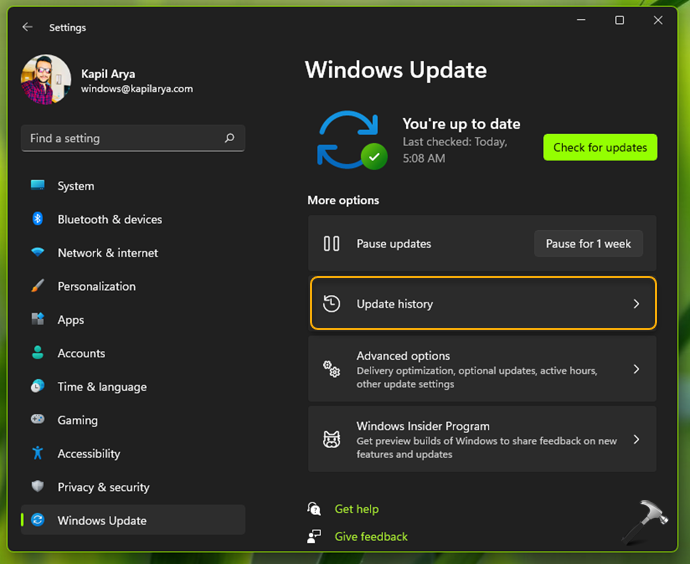Click the search magnifier icon
Viewport: 690px width, 564px height.
tap(229, 138)
